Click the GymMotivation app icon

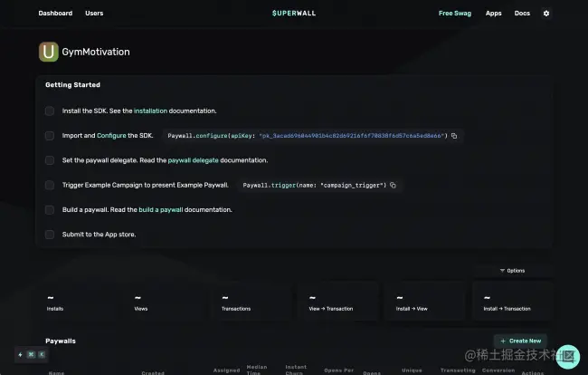coord(48,52)
